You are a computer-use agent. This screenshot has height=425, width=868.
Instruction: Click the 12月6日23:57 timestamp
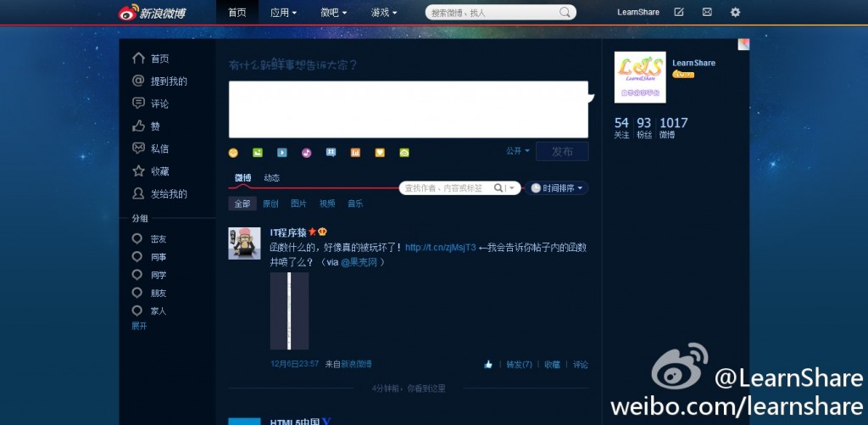[x=294, y=364]
